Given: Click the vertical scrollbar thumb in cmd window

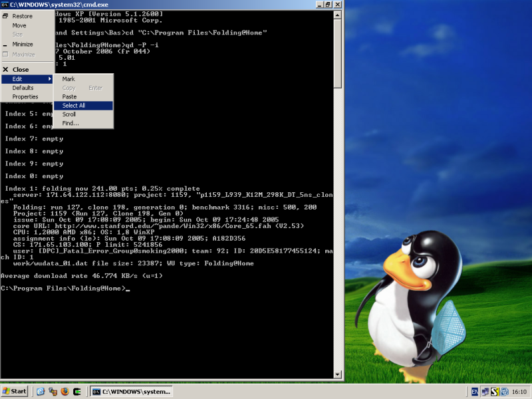Looking at the screenshot, I should coord(337,54).
